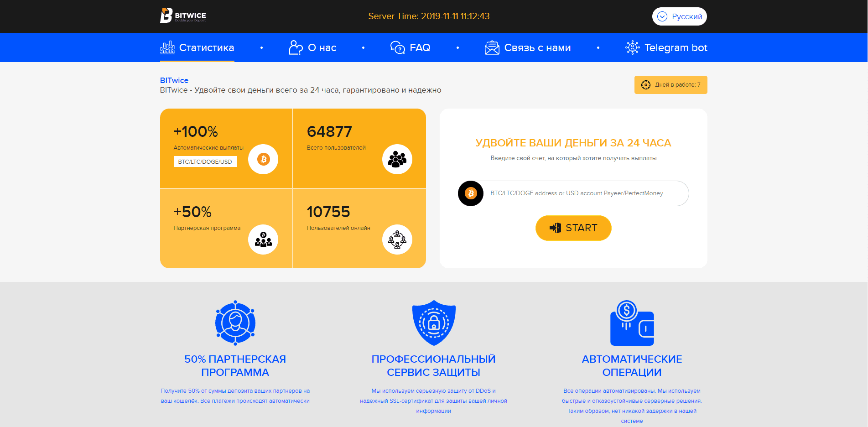Go to the О нас page
The height and width of the screenshot is (427, 868).
coord(313,47)
